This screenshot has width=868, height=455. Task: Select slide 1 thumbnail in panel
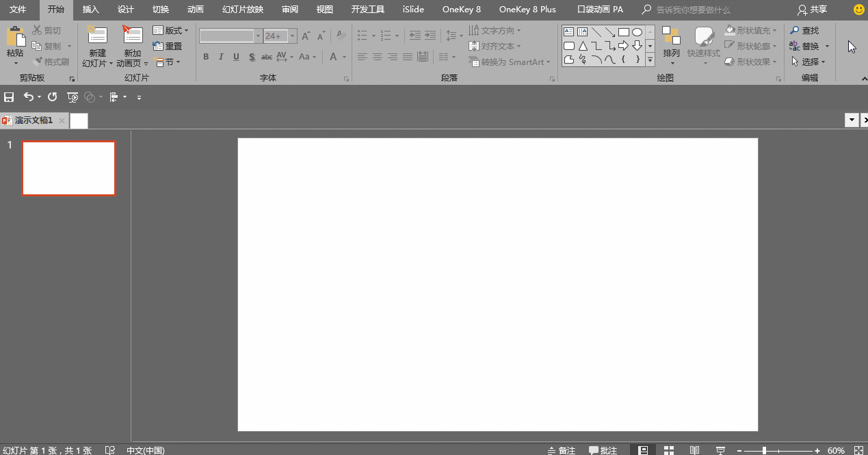[x=68, y=168]
